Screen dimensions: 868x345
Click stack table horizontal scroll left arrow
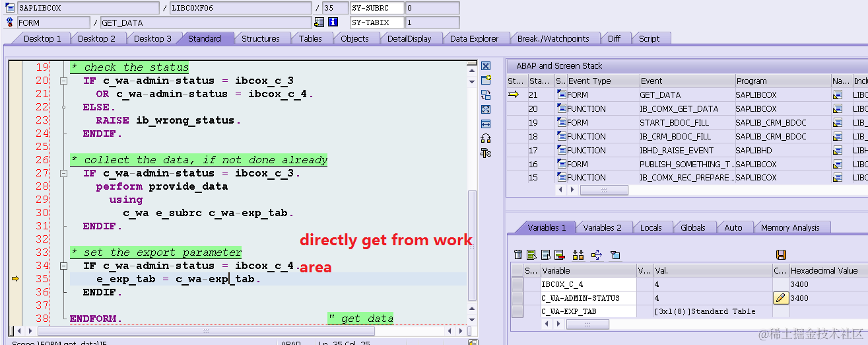(562, 190)
